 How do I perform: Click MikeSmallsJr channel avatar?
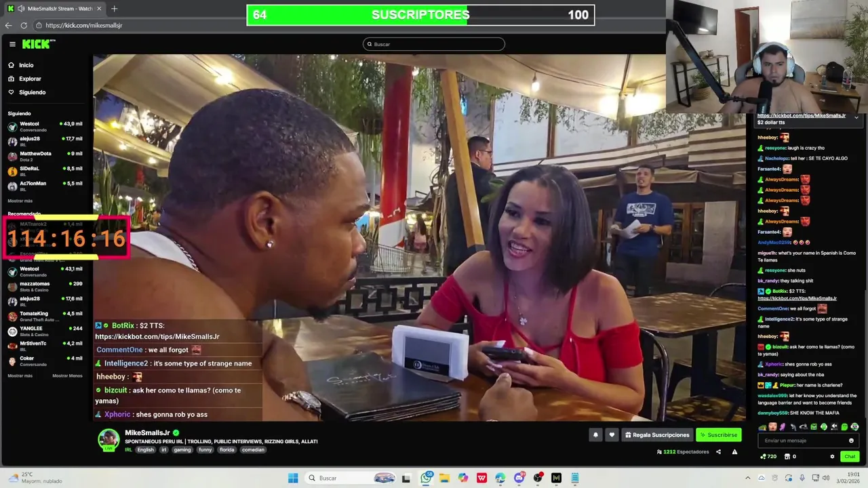[108, 439]
